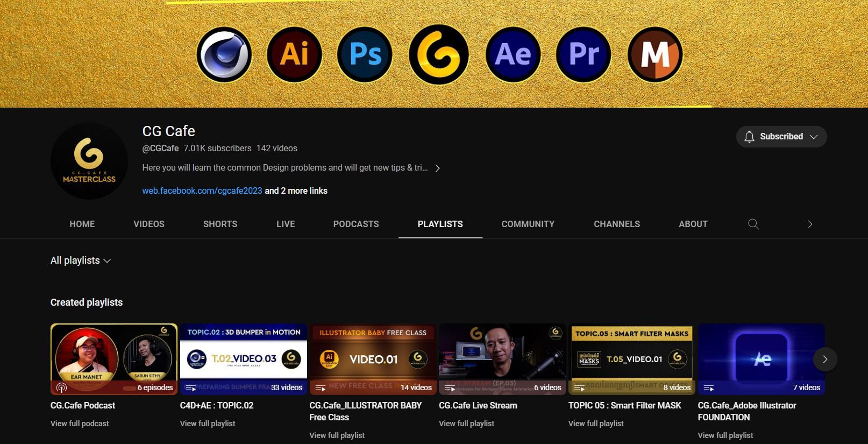868x444 pixels.
Task: Go to the PODCASTS tab
Action: (356, 224)
